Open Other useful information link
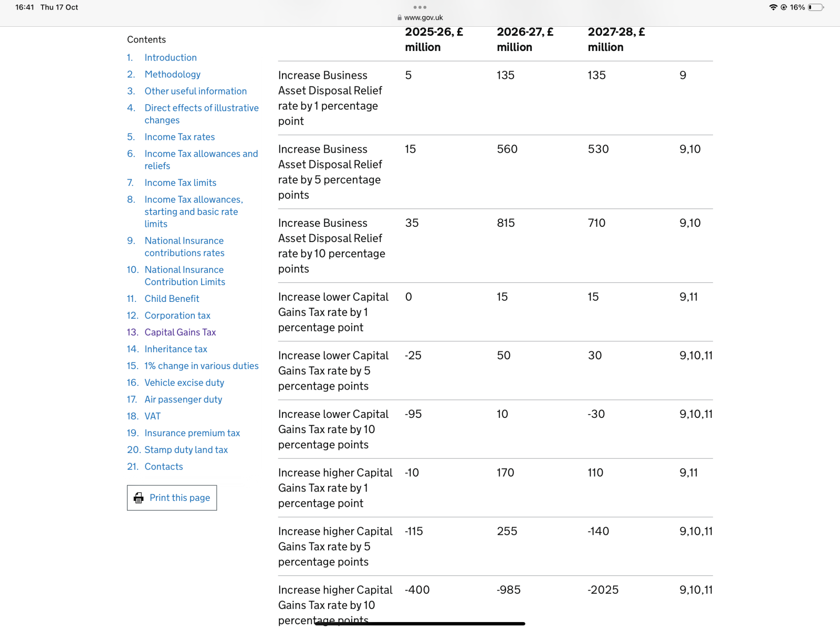This screenshot has width=840, height=630. coord(196,91)
